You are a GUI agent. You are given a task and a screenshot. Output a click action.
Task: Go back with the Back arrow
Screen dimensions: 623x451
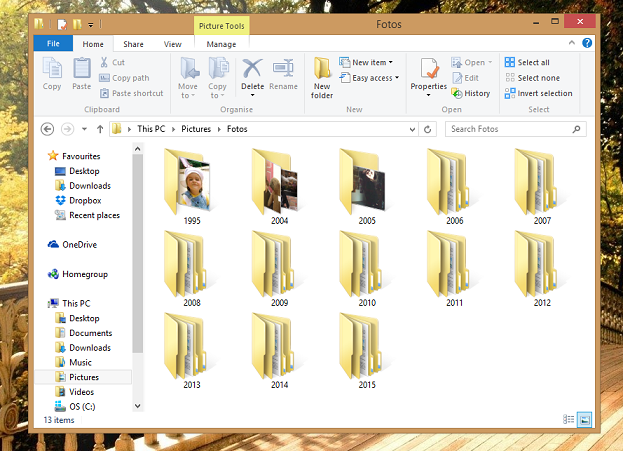(x=47, y=129)
